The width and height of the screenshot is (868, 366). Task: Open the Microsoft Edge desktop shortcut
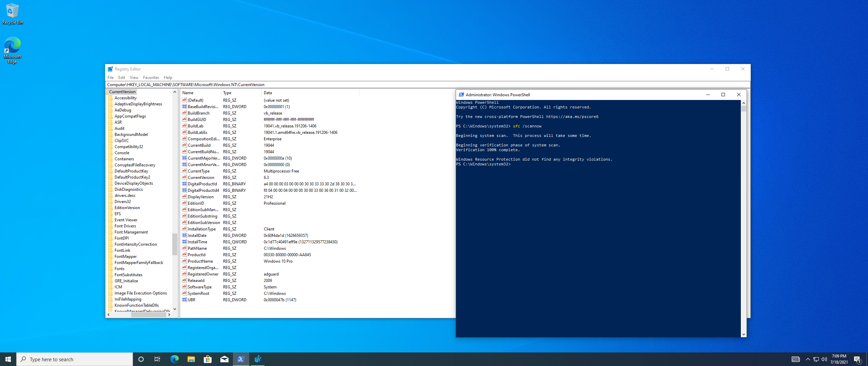12,50
